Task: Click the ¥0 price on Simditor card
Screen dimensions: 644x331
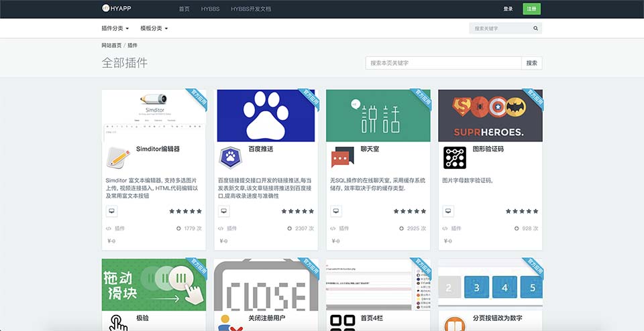Action: click(111, 241)
